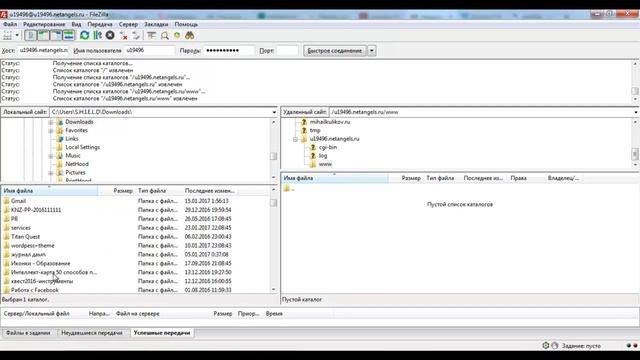The width and height of the screenshot is (640, 360).
Task: Click the Порт input field
Action: tap(287, 51)
